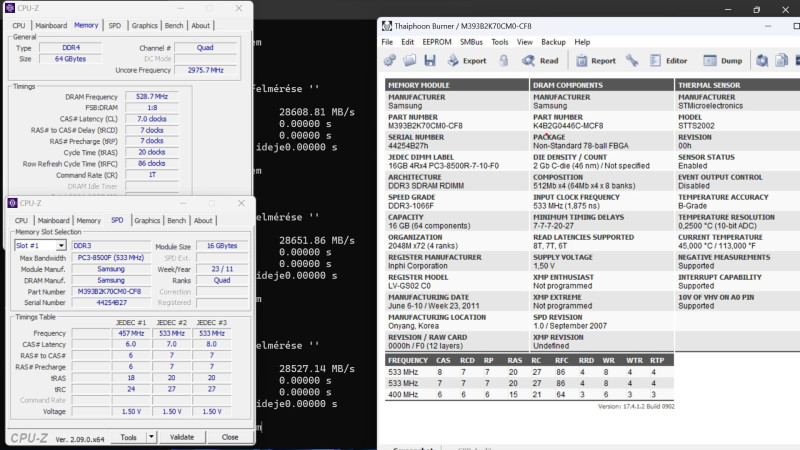Open About tab in lower CPU-Z window
This screenshot has width=800, height=450.
[x=203, y=220]
